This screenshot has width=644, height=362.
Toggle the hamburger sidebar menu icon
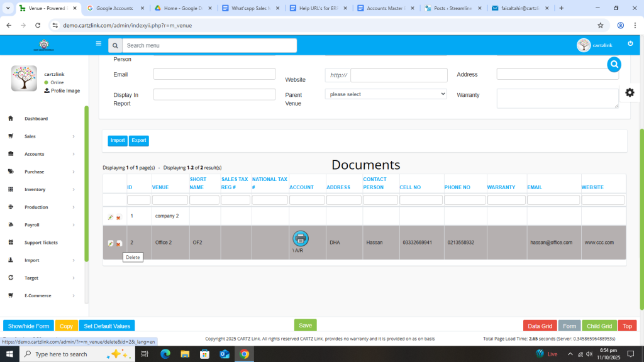[x=98, y=44]
